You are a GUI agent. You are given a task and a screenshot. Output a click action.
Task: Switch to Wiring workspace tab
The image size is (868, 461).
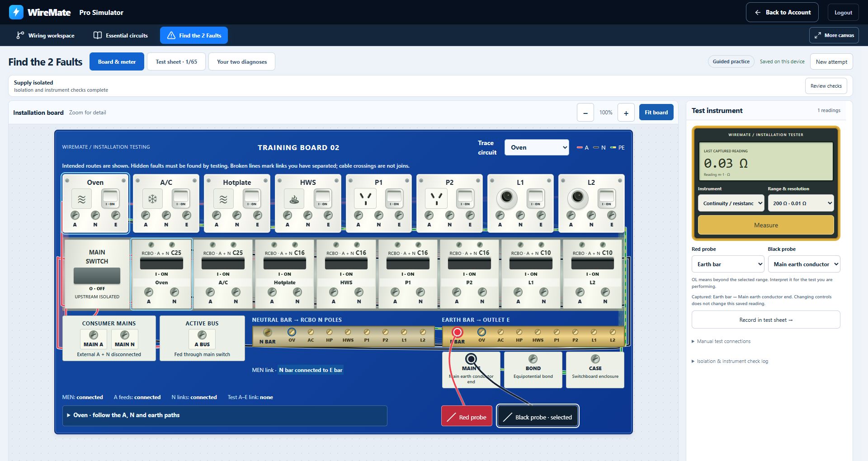click(45, 35)
